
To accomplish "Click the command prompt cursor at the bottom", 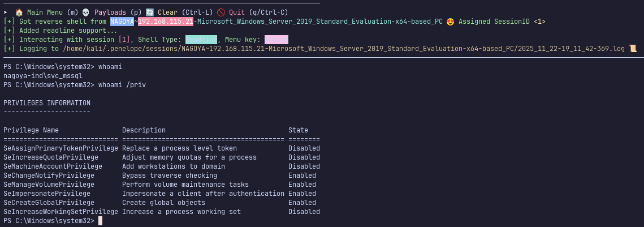I will click(x=101, y=221).
